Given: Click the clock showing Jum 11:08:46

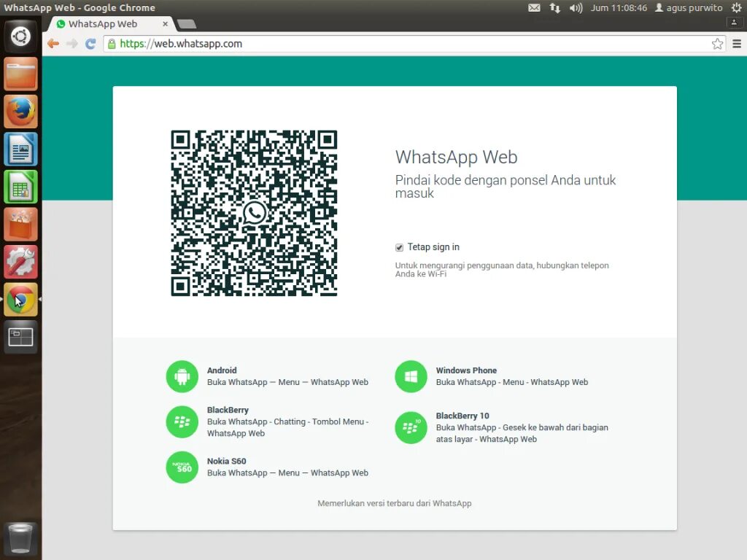Looking at the screenshot, I should tap(619, 7).
